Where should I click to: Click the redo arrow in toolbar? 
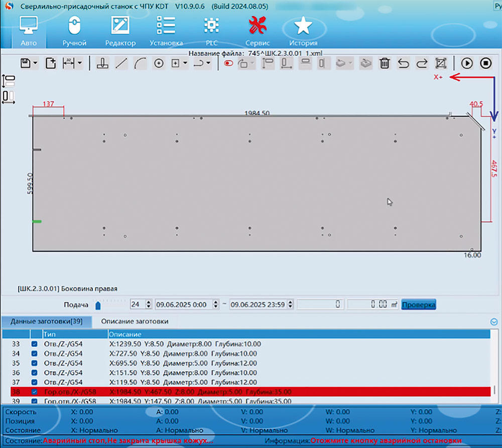point(422,63)
